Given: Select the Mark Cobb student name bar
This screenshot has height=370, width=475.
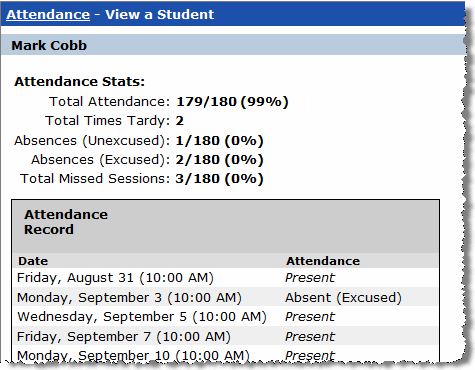Looking at the screenshot, I should pyautogui.click(x=233, y=45).
